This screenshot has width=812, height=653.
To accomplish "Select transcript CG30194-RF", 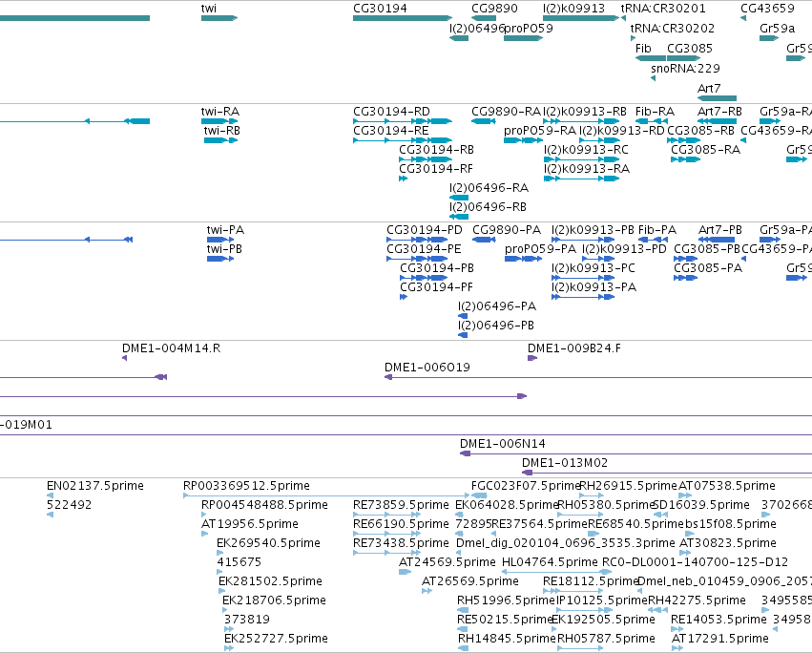I will tap(435, 169).
